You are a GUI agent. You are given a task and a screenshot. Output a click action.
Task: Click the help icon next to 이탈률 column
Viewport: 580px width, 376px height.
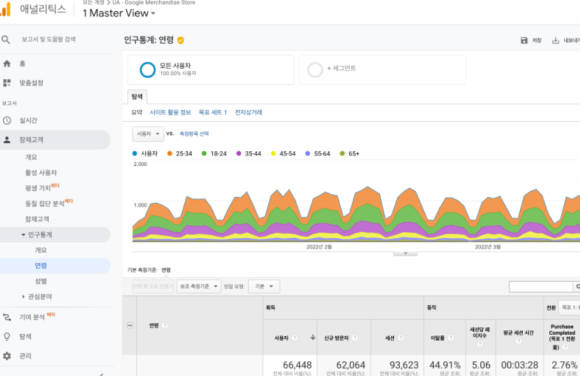pyautogui.click(x=451, y=338)
